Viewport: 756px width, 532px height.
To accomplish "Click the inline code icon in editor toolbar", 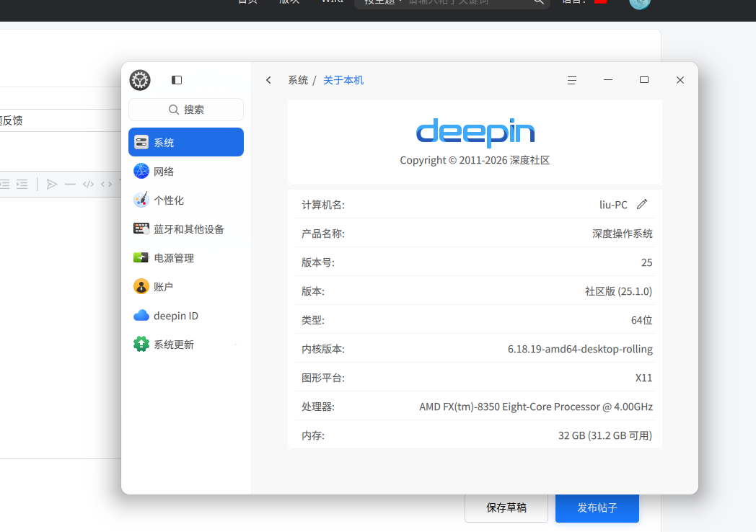I will 106,184.
